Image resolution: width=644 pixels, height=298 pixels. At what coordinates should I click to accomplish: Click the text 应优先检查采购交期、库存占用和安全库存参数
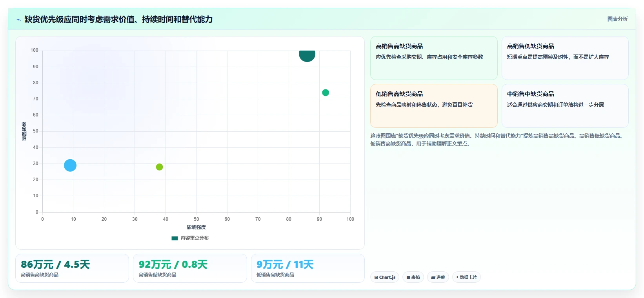(x=429, y=57)
